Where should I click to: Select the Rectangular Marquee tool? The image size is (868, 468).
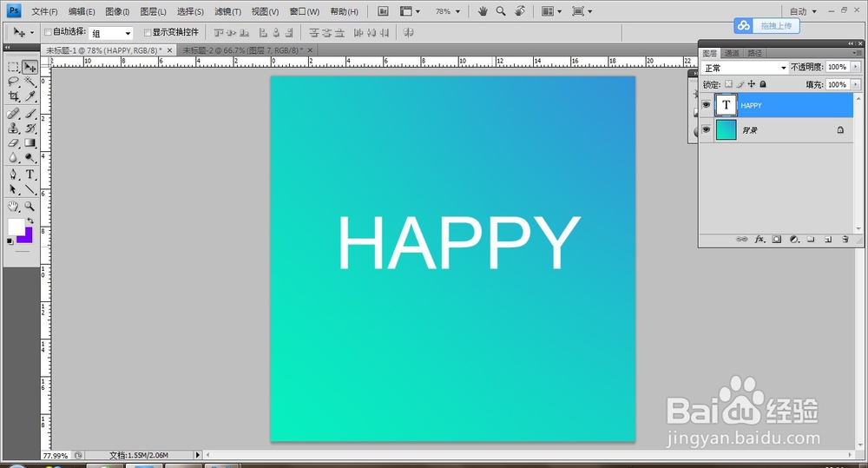(13, 67)
